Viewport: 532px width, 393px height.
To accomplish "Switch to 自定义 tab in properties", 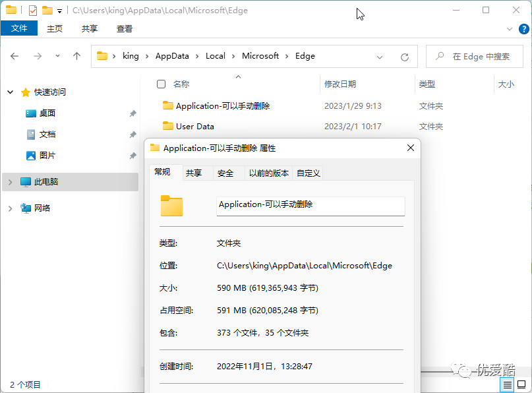I will click(308, 173).
